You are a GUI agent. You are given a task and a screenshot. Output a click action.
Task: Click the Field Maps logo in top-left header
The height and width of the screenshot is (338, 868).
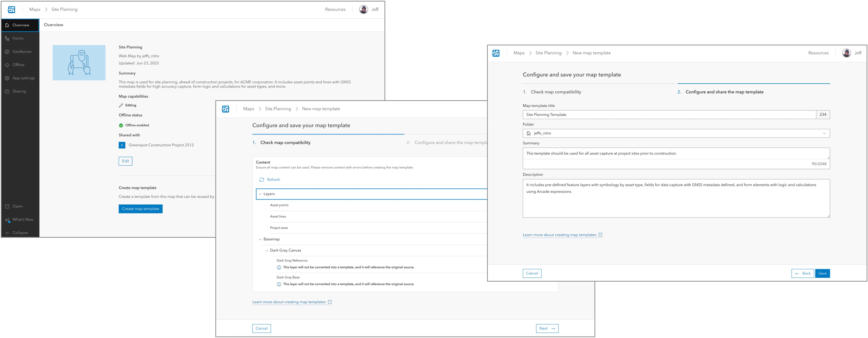(x=12, y=10)
